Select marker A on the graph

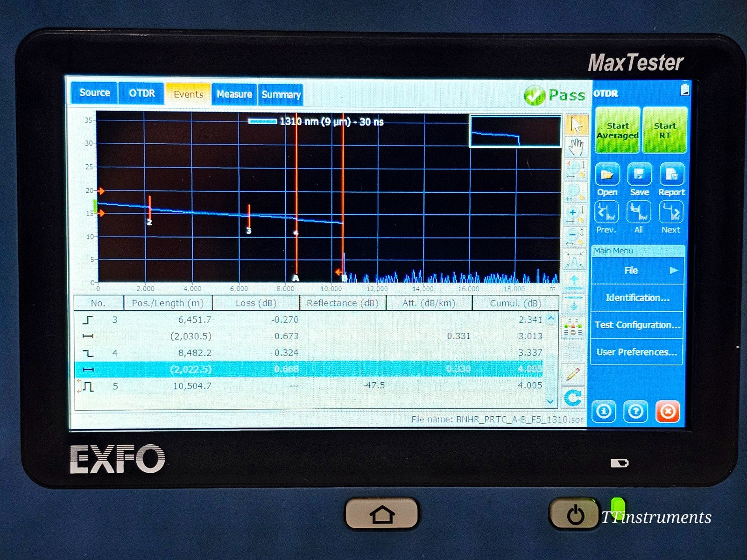[296, 278]
